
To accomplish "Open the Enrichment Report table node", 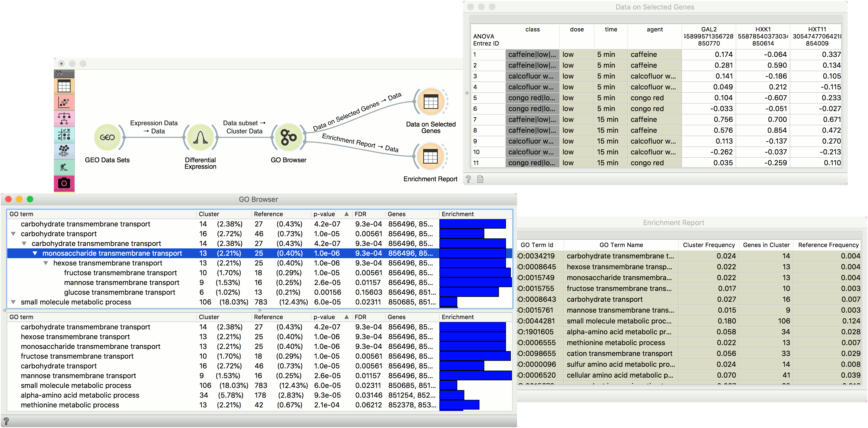I will coord(430,157).
